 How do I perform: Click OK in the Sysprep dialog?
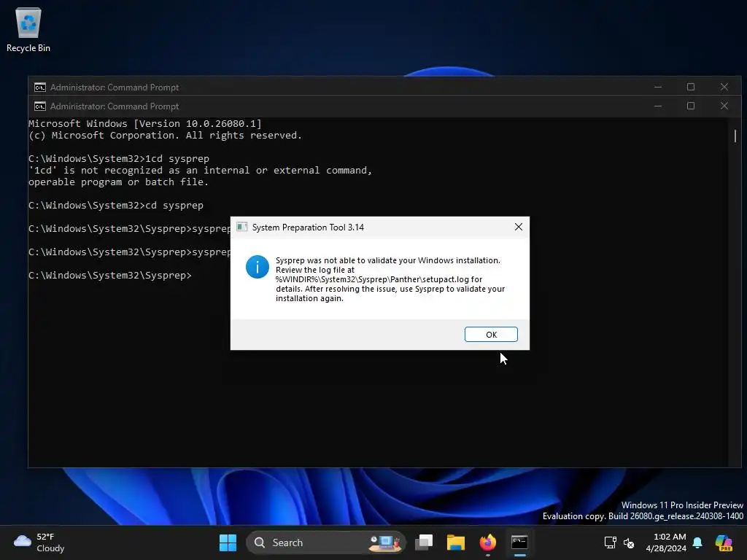tap(491, 334)
